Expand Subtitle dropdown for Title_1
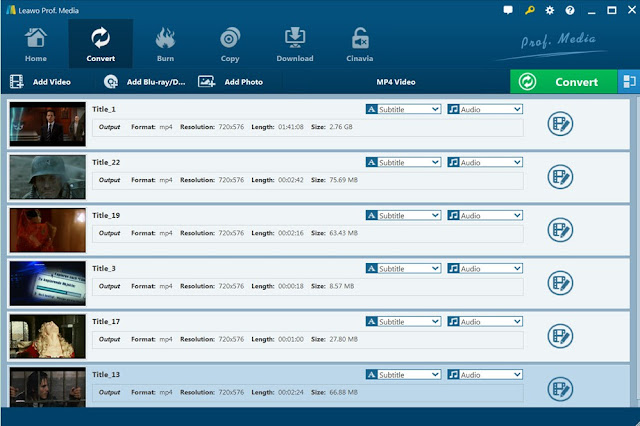The height and width of the screenshot is (426, 640). point(403,109)
